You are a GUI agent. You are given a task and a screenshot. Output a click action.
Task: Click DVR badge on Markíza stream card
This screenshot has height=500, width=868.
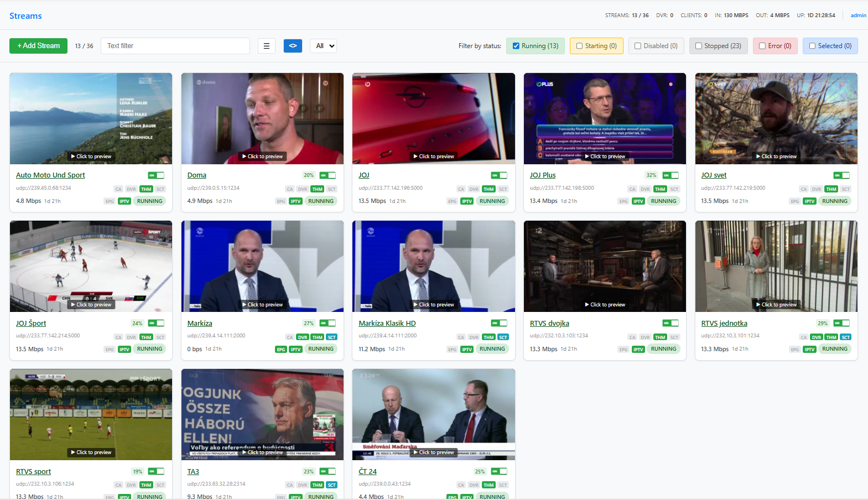tap(303, 337)
